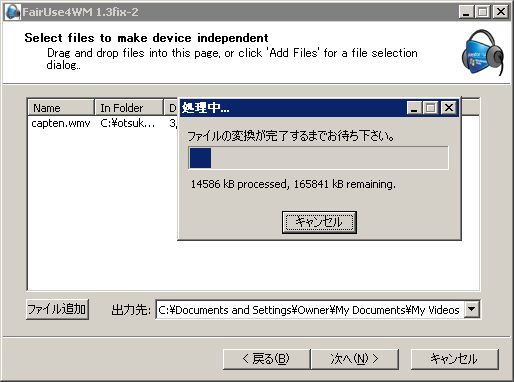Go back with the 戻る(B) button
Viewport: 514px width, 382px height.
click(266, 359)
